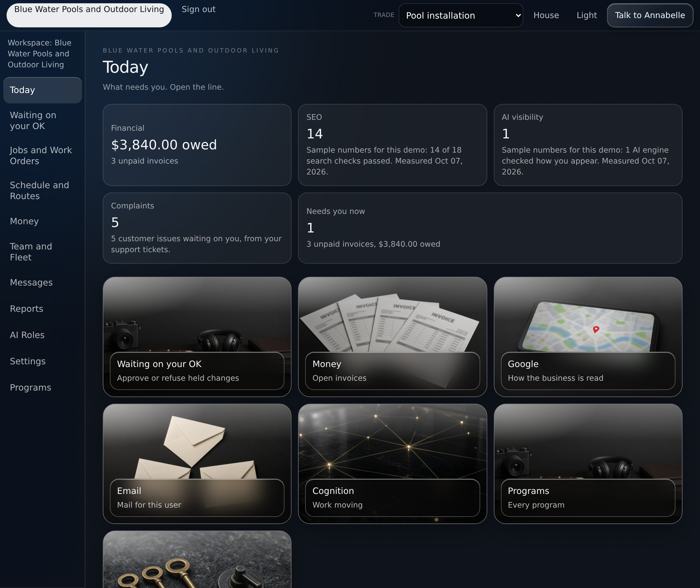Open the Needs you now card
Viewport: 700px width, 588px height.
pos(490,228)
